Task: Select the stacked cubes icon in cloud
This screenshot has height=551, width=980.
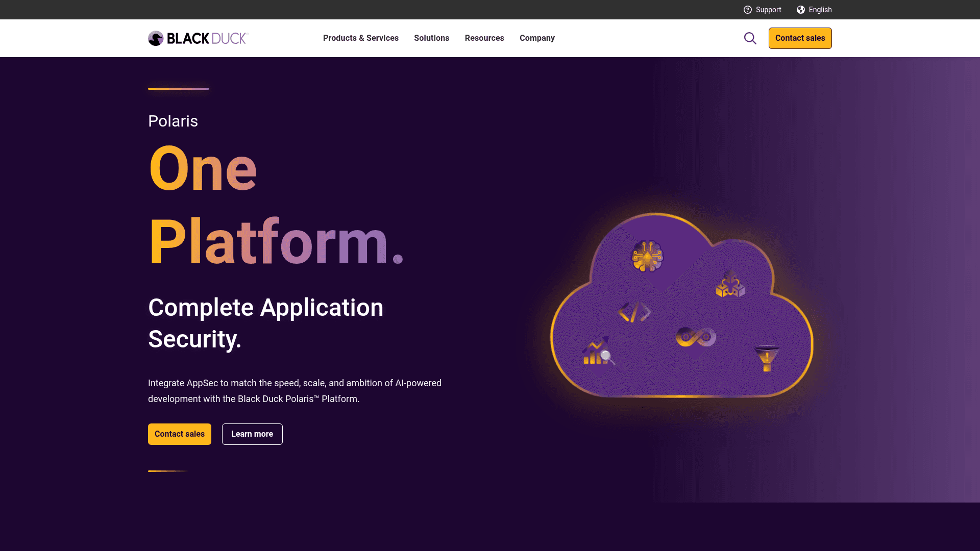Action: point(730,284)
